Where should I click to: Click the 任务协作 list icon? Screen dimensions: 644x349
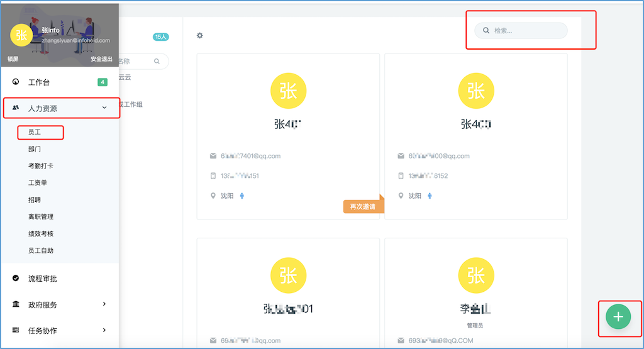coord(16,330)
